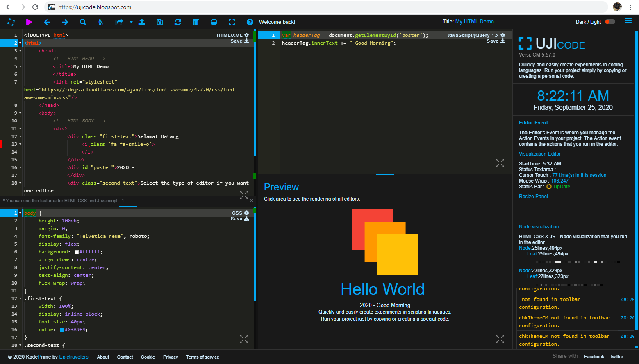Click the 8:22:11 AM clock text

tap(573, 96)
